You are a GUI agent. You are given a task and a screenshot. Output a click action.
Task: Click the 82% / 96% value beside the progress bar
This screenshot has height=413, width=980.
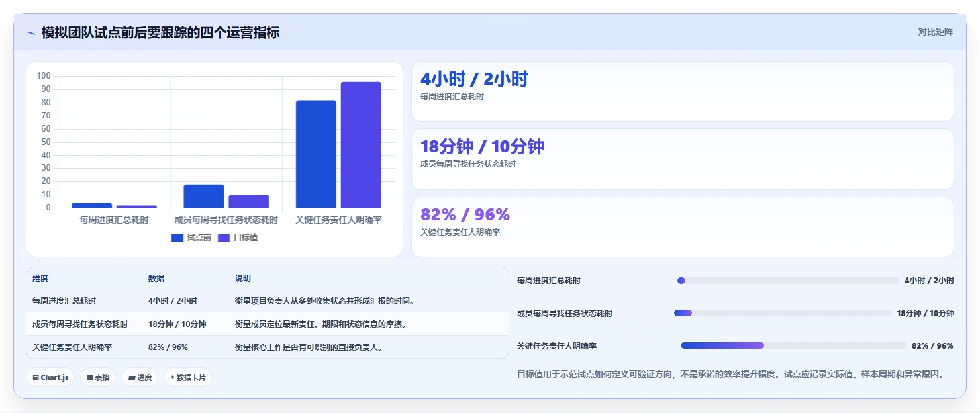tap(932, 346)
